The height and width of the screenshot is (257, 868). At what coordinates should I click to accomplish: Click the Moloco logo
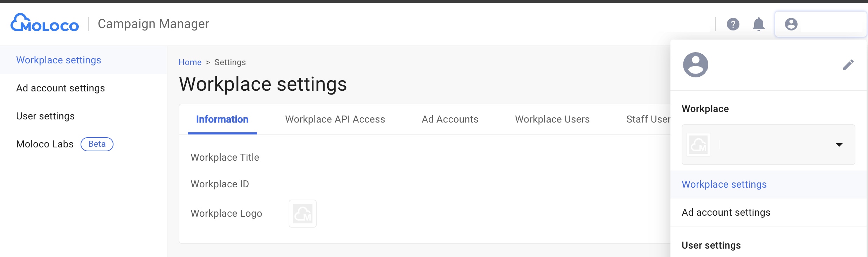44,23
